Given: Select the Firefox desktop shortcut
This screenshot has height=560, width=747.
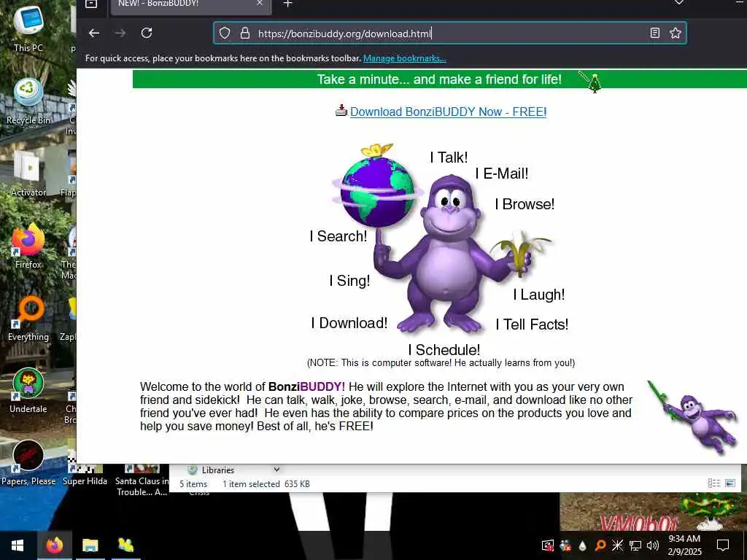Looking at the screenshot, I should coord(28,246).
